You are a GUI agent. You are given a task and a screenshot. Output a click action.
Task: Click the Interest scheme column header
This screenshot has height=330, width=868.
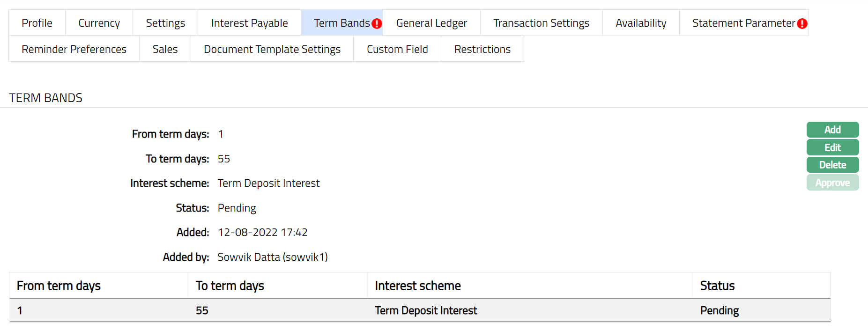point(418,286)
